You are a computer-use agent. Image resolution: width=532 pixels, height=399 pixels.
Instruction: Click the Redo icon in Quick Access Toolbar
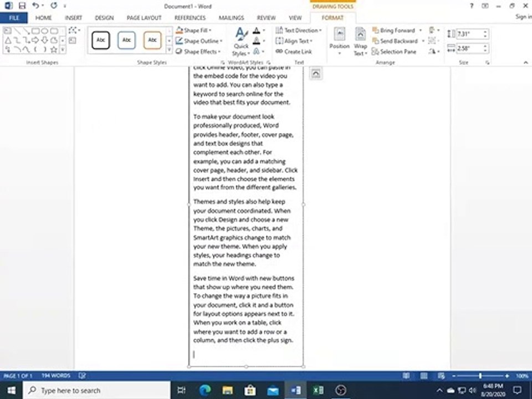54,6
